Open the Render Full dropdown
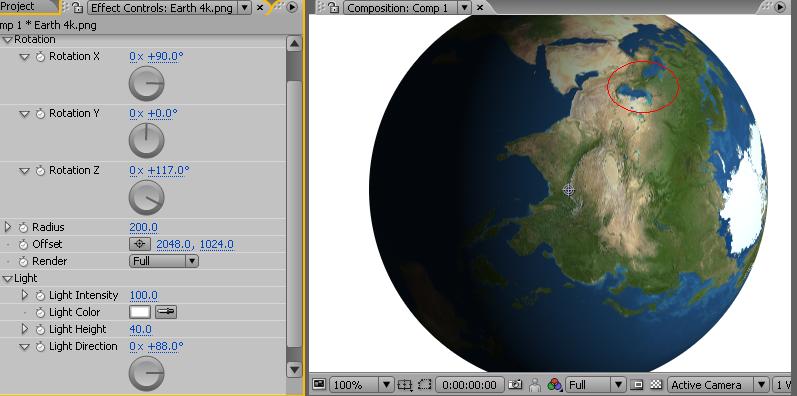 click(x=164, y=261)
